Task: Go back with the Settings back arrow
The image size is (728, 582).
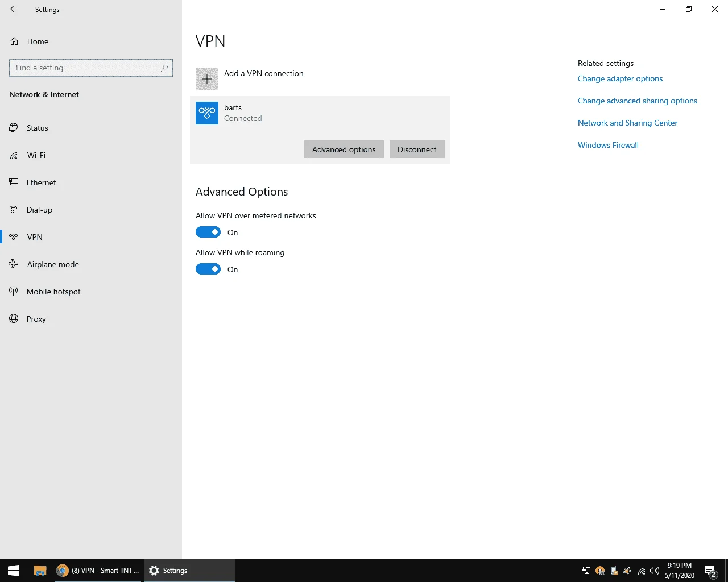Action: click(x=14, y=9)
